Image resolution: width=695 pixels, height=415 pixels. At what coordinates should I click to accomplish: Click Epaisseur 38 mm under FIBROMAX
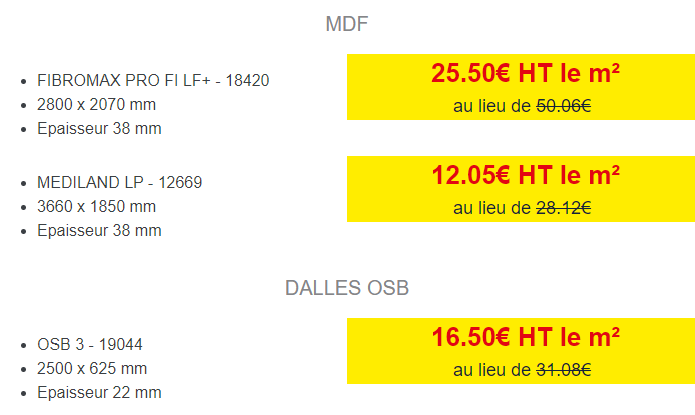99,129
